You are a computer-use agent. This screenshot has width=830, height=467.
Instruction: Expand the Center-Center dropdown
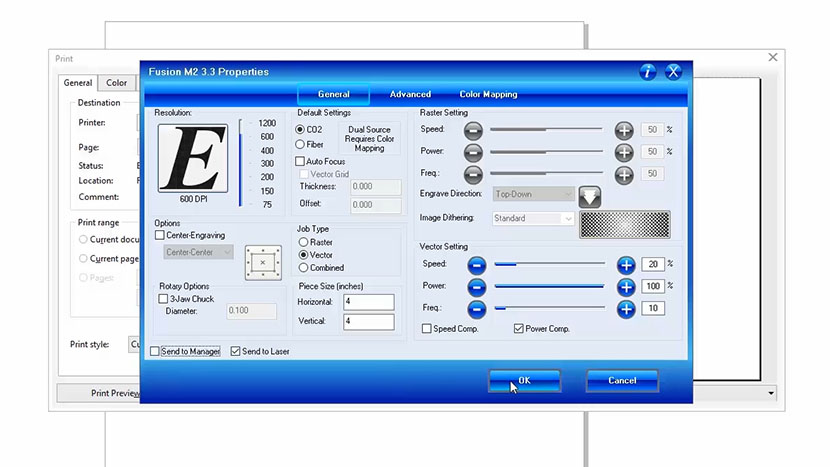point(198,253)
